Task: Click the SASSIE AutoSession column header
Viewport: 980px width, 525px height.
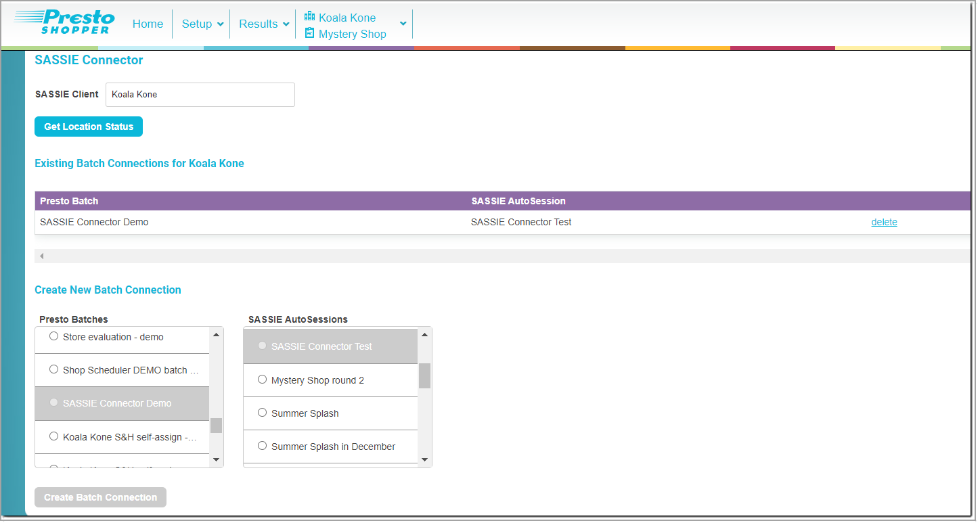Action: click(x=518, y=201)
